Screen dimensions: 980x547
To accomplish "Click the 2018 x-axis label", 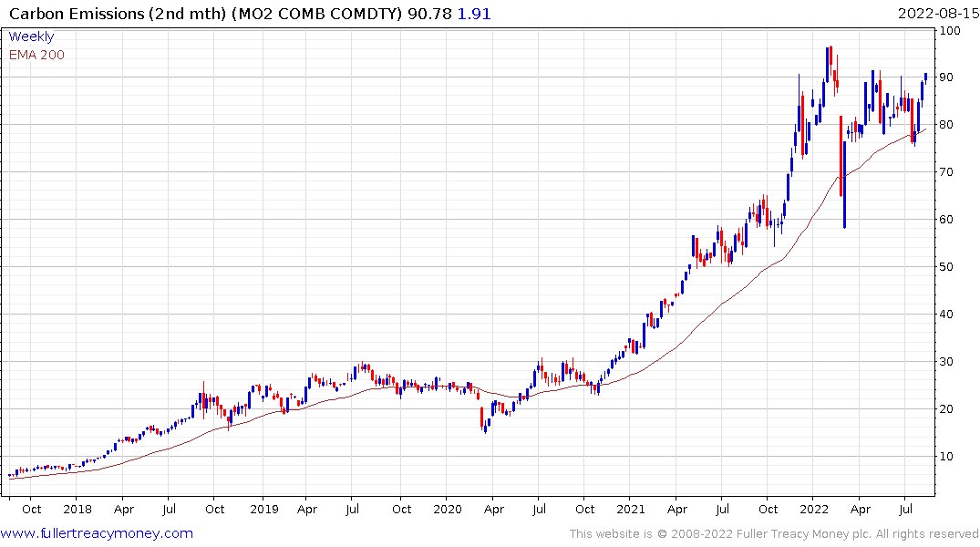I will click(77, 510).
